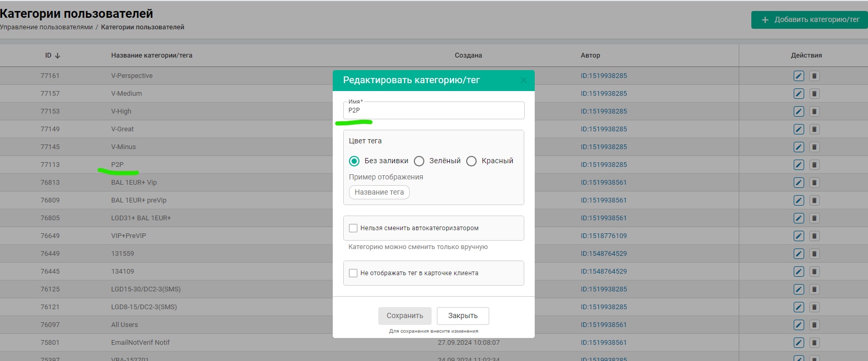
Task: Click Добавить категорию/тег button
Action: [x=809, y=20]
